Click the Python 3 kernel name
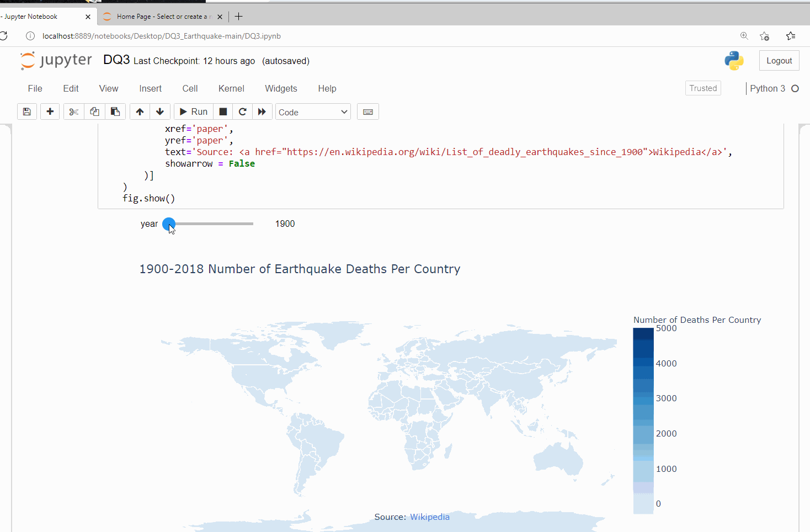This screenshot has height=532, width=810. tap(768, 88)
